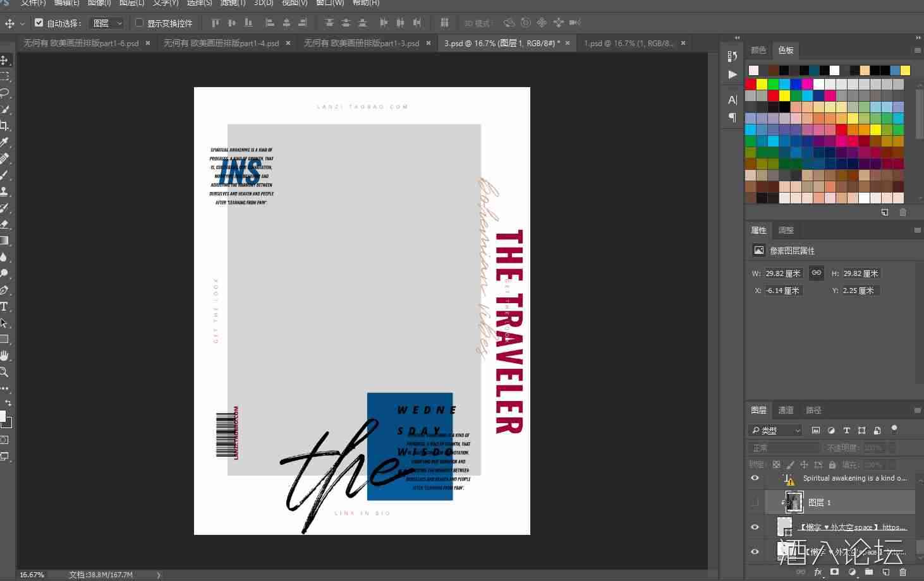Hide the Spiritual awakening text layer
This screenshot has height=581, width=924.
(755, 478)
